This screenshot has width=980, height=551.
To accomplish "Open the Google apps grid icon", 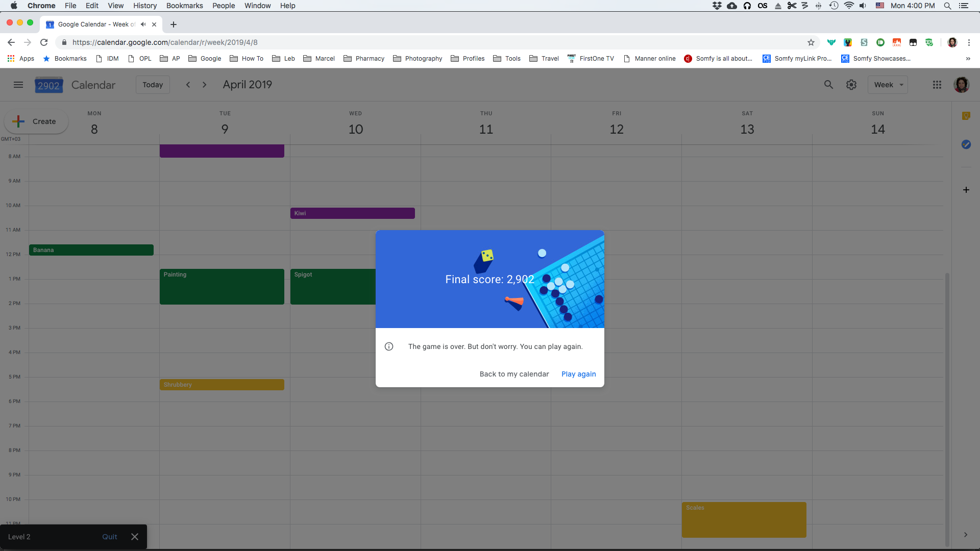I will click(x=938, y=85).
